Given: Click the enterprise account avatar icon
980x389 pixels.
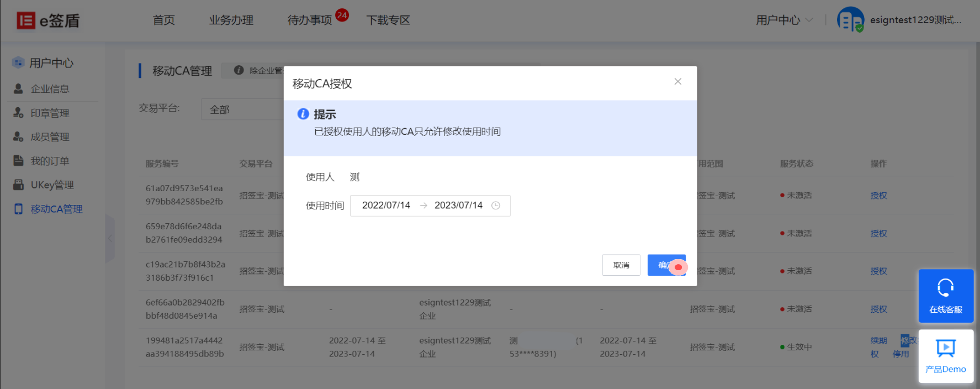Looking at the screenshot, I should (x=850, y=20).
